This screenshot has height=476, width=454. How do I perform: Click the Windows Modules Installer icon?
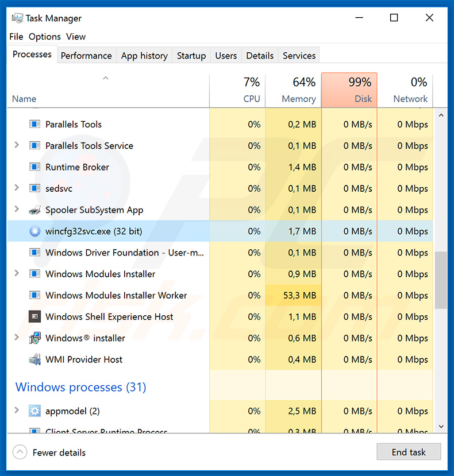(x=34, y=274)
